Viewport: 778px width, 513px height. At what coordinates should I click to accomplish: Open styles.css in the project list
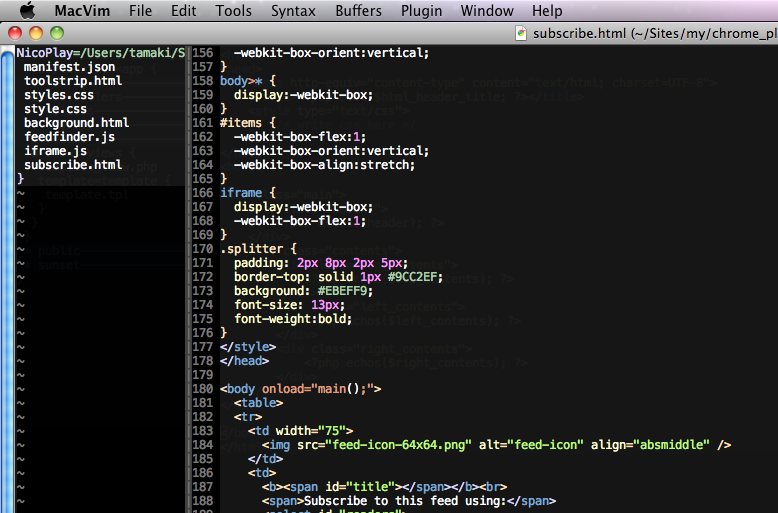coord(59,95)
